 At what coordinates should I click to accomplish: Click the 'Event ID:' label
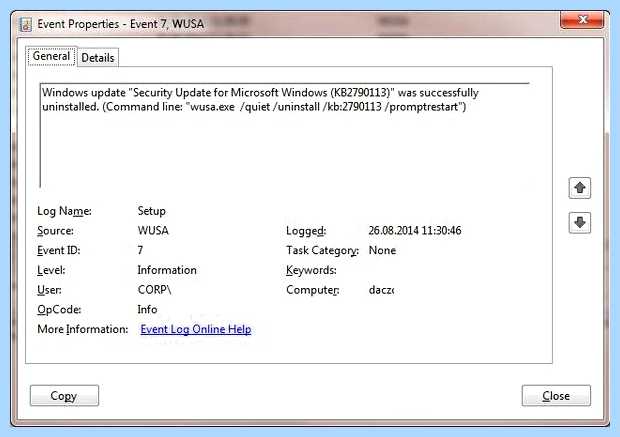point(59,250)
